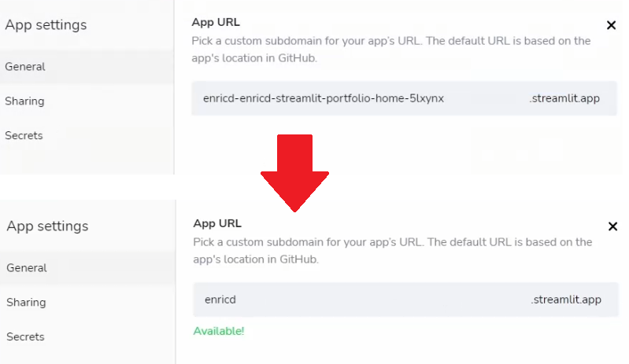629x364 pixels.
Task: Click the 'App URL' heading above the default subdomain
Action: click(x=216, y=22)
